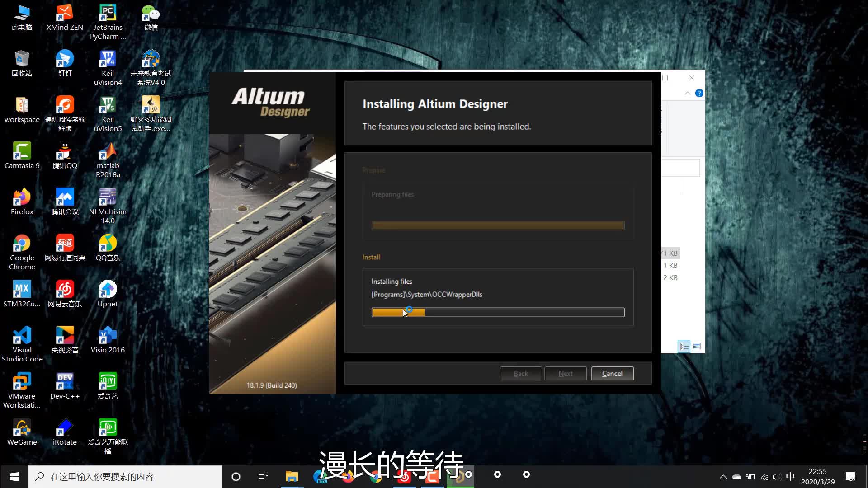Open the 野火多功能调试助手 desktop shortcut
The image size is (868, 488).
(151, 114)
